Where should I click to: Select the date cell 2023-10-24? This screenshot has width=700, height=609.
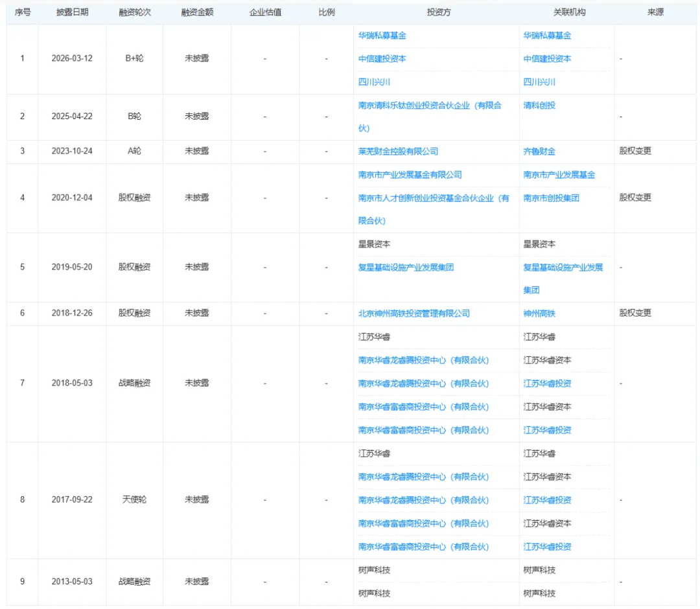coord(72,151)
